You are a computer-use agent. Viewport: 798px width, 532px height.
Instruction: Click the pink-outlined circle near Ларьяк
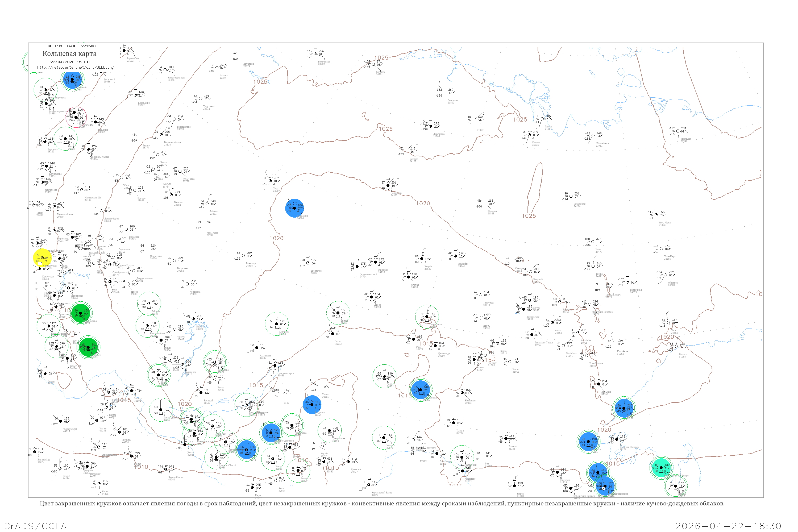tap(76, 117)
